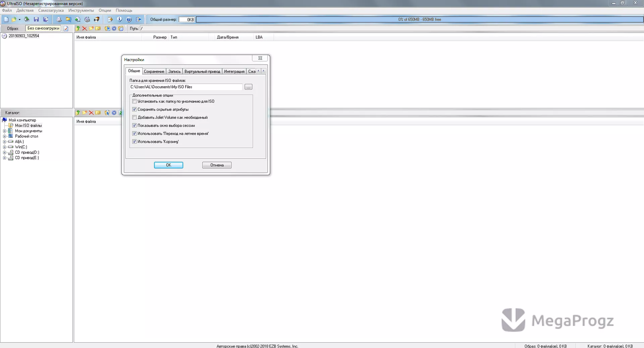Image resolution: width=644 pixels, height=348 pixels.
Task: Click the Rename icon in image toolbar
Action: [x=98, y=28]
